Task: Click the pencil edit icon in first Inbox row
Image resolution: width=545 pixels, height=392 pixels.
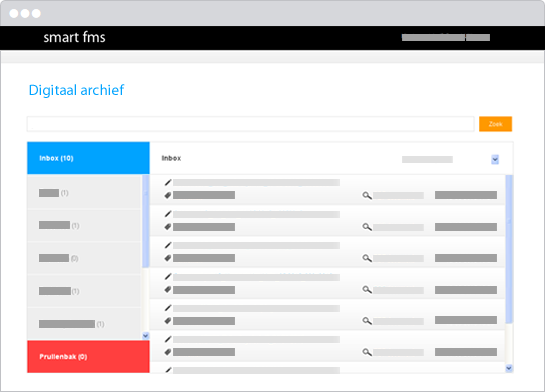Action: pyautogui.click(x=168, y=182)
